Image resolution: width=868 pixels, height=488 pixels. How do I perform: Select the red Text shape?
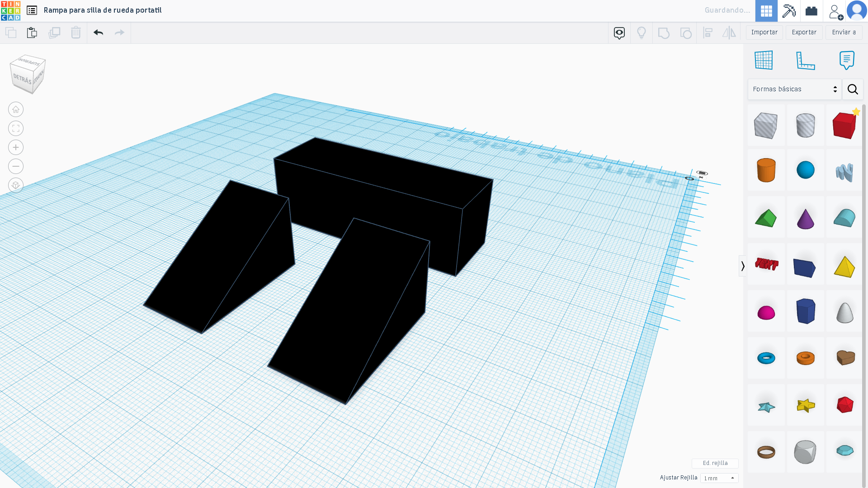[x=766, y=264]
